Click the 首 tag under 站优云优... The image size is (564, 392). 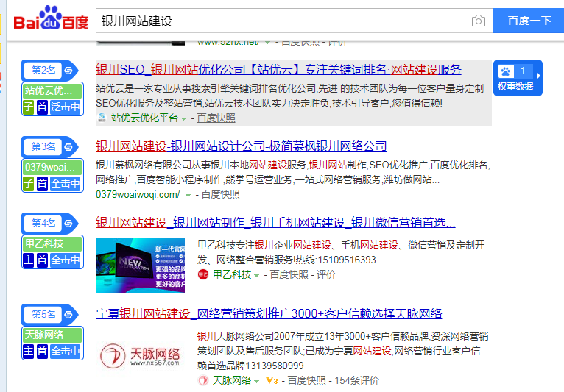click(x=42, y=107)
